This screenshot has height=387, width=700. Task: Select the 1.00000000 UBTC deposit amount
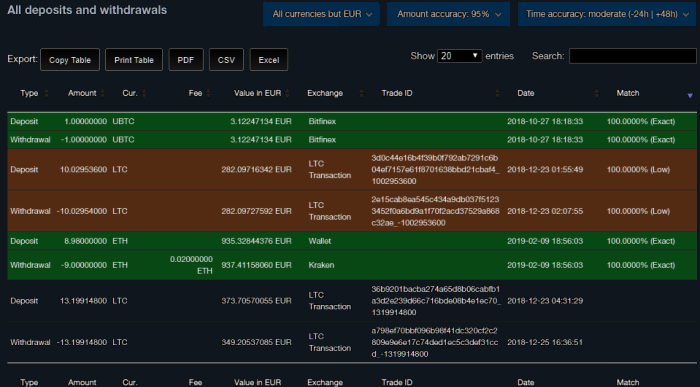(85, 121)
